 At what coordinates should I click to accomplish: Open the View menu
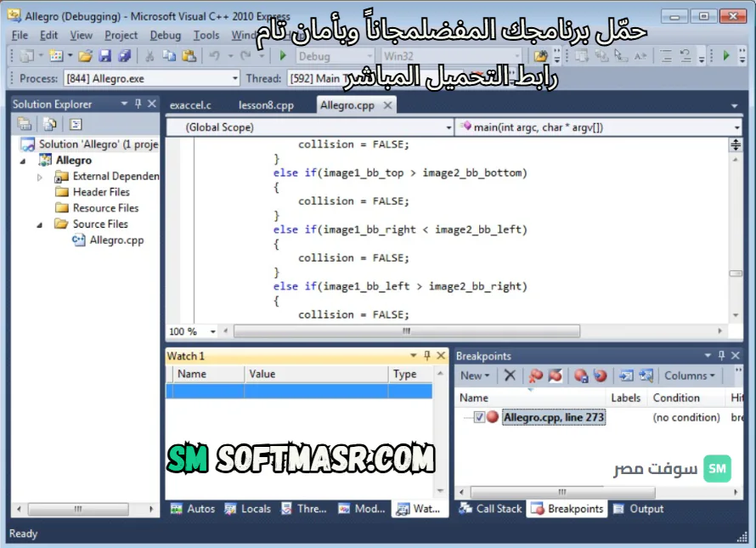point(81,35)
